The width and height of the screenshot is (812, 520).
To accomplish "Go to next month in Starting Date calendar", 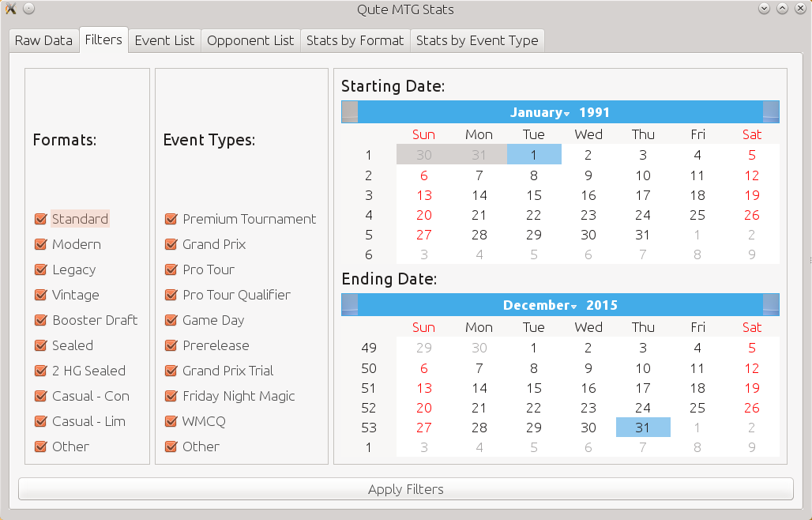I will coord(771,112).
